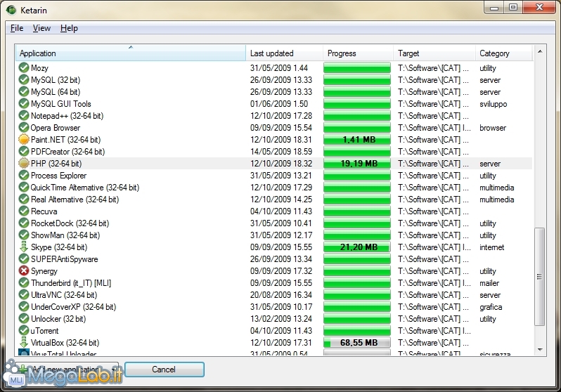Click the browser category cell

pyautogui.click(x=493, y=128)
